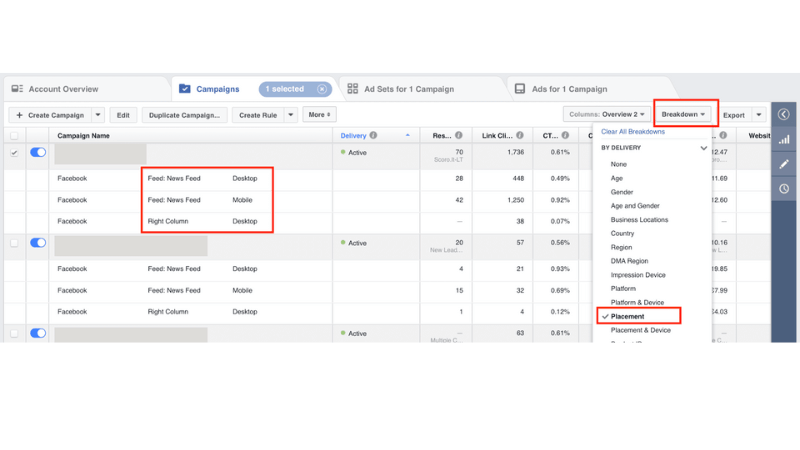
Task: Uncheck the first campaign checkbox
Action: click(14, 153)
